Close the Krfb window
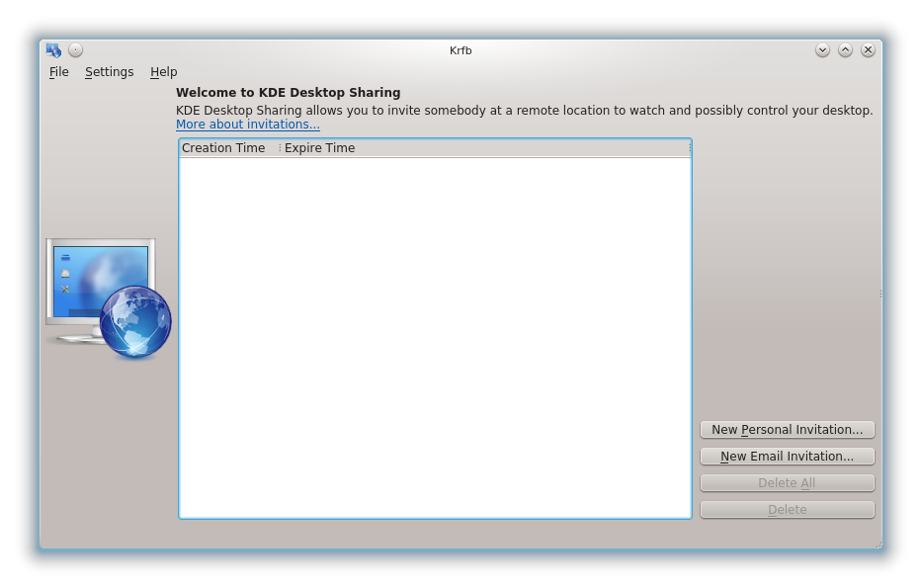Screen dimensions: 922x588 (x=868, y=50)
